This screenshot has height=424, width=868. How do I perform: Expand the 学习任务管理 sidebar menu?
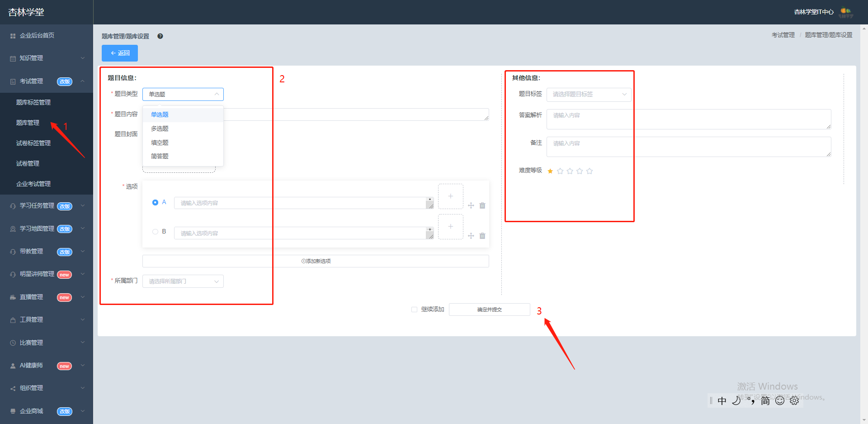47,206
